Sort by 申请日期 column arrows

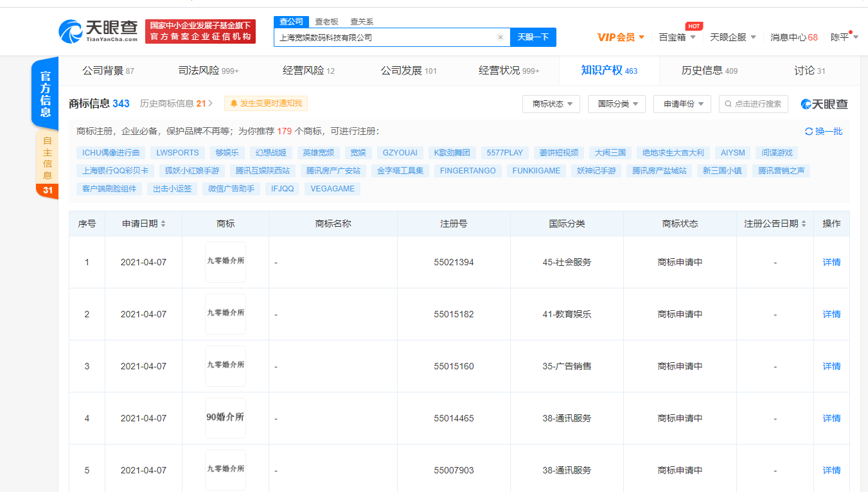163,224
